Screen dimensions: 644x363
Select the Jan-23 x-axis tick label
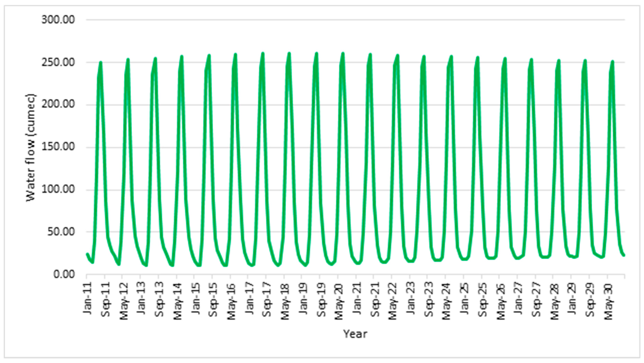tap(411, 298)
